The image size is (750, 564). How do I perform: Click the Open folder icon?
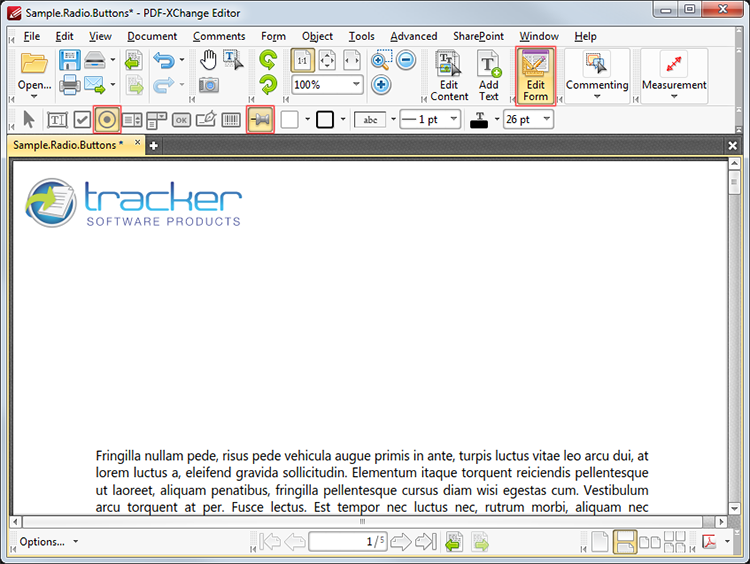[x=34, y=62]
